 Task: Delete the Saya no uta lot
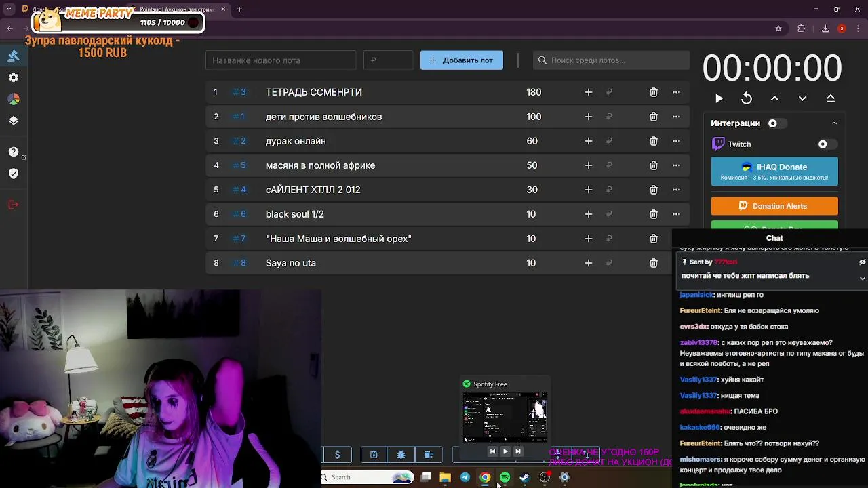654,263
